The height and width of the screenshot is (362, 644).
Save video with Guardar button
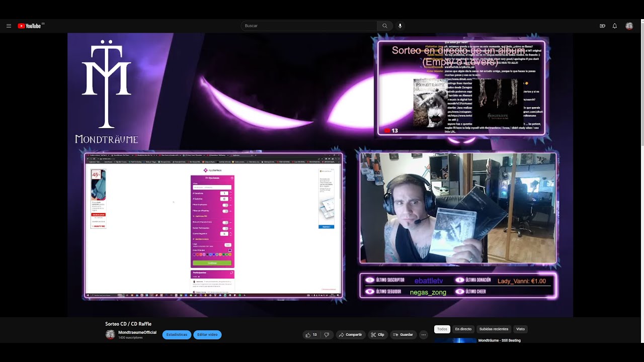pos(403,335)
